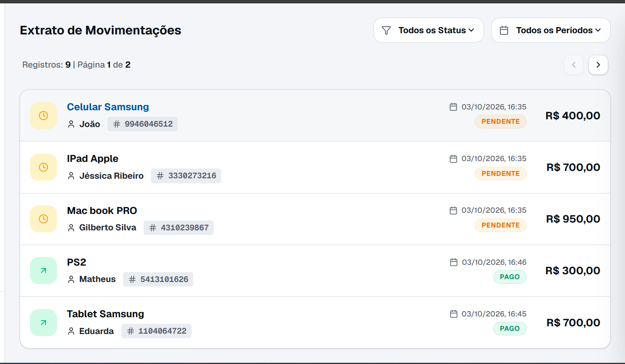Click the ID tag 1104064722

(156, 331)
